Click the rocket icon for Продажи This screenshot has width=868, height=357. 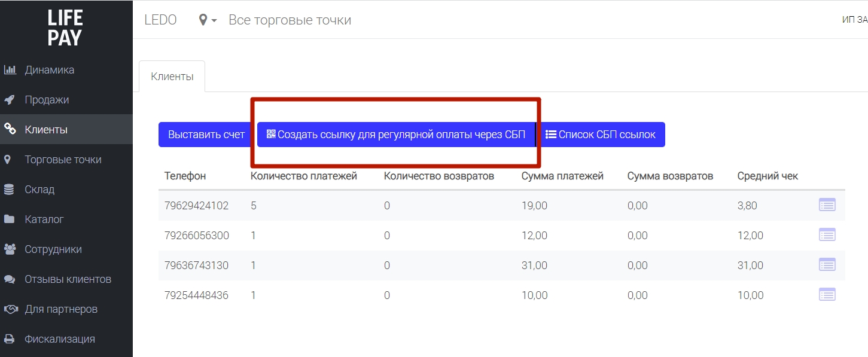9,100
